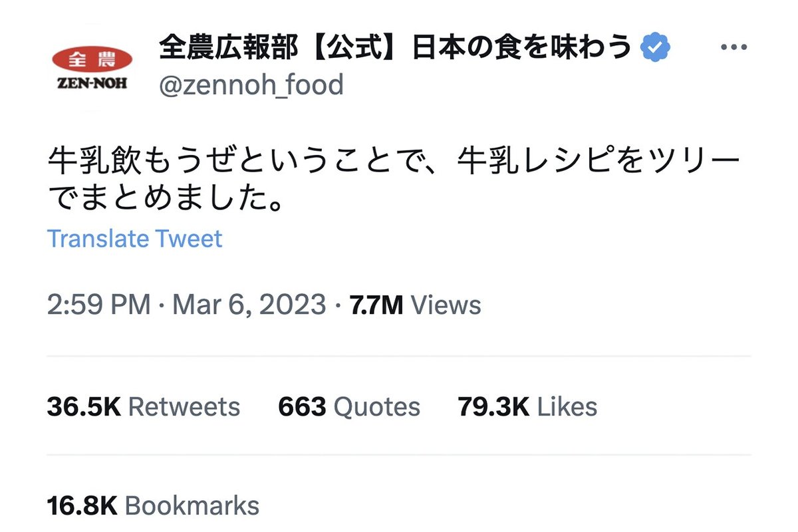This screenshot has height=532, width=798.
Task: Click the ZEN-NOH wordmark under the logo
Action: pos(91,84)
